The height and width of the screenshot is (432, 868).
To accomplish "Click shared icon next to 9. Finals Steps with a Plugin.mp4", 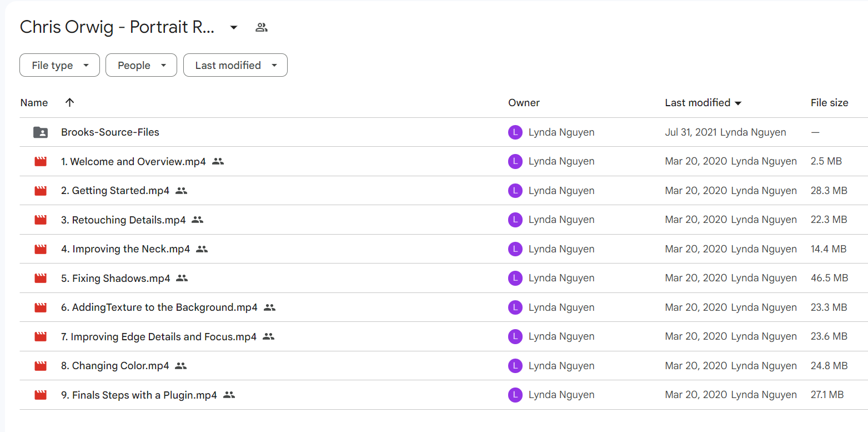I will pos(229,395).
